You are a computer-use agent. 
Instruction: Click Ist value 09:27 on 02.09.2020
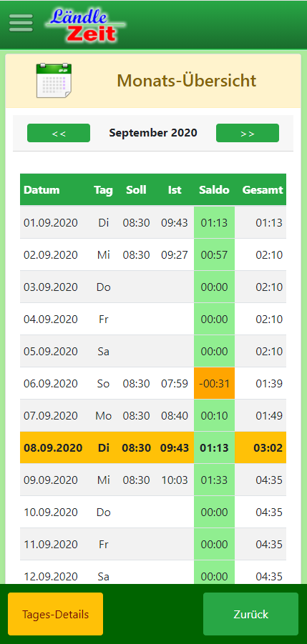175,254
